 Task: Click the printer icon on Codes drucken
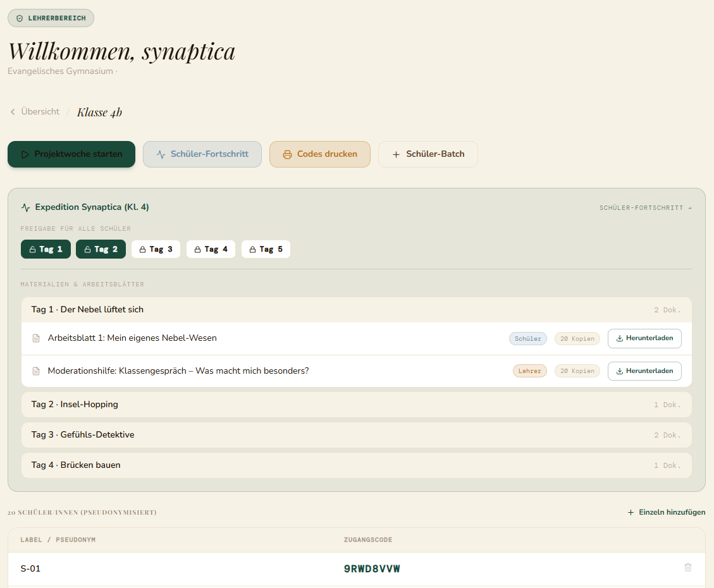[287, 154]
